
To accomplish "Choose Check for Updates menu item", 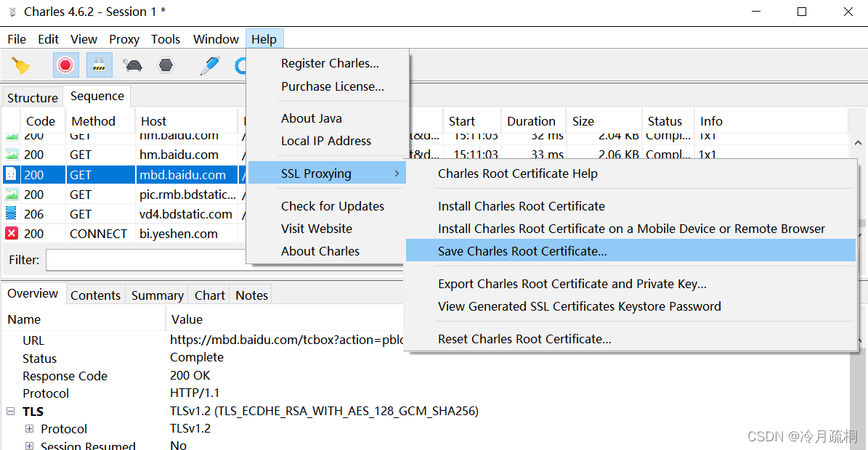I will [332, 206].
